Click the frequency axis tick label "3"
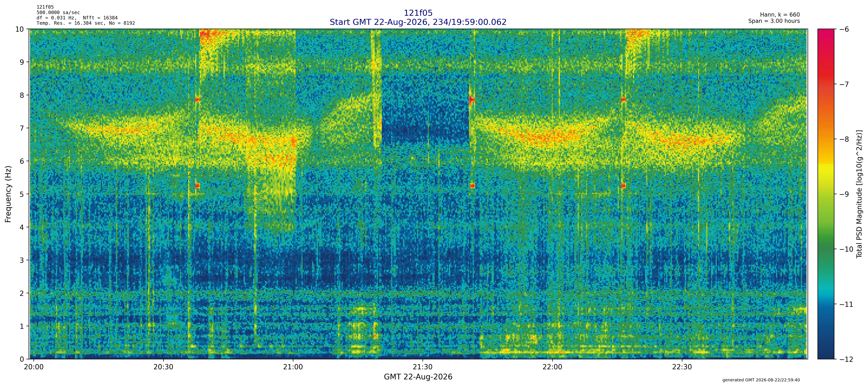 [22, 261]
